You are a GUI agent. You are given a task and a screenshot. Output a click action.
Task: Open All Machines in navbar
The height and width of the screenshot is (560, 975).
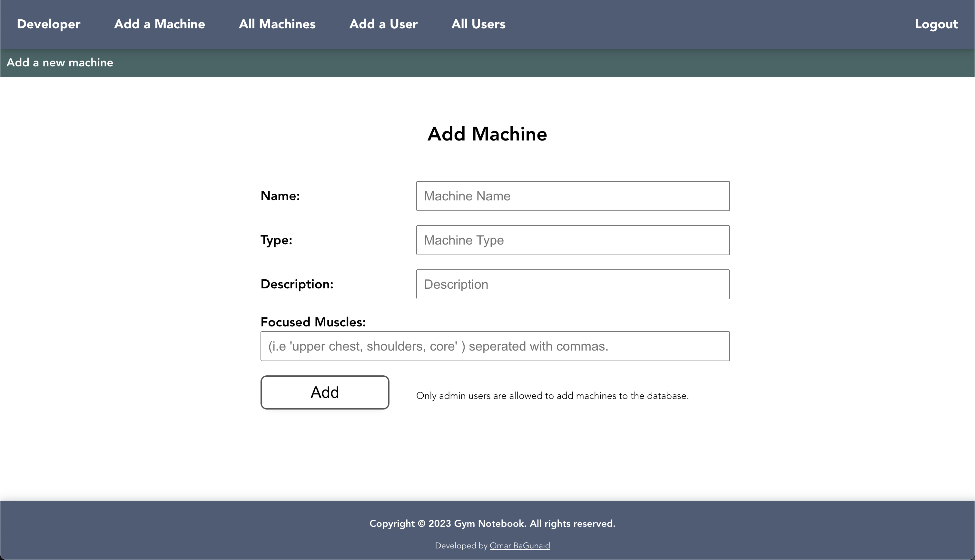pyautogui.click(x=277, y=24)
